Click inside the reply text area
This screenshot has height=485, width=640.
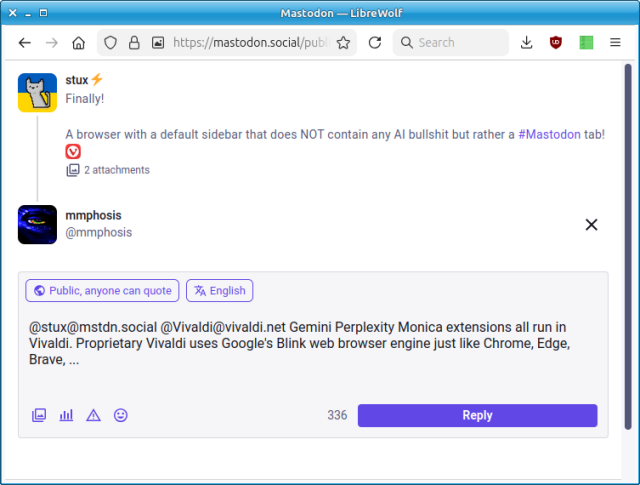[313, 351]
